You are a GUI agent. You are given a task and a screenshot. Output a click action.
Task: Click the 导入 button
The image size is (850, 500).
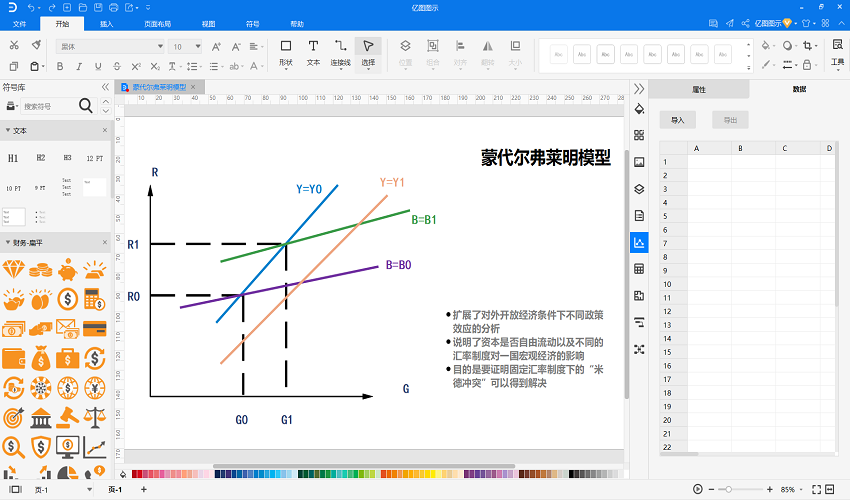point(678,120)
